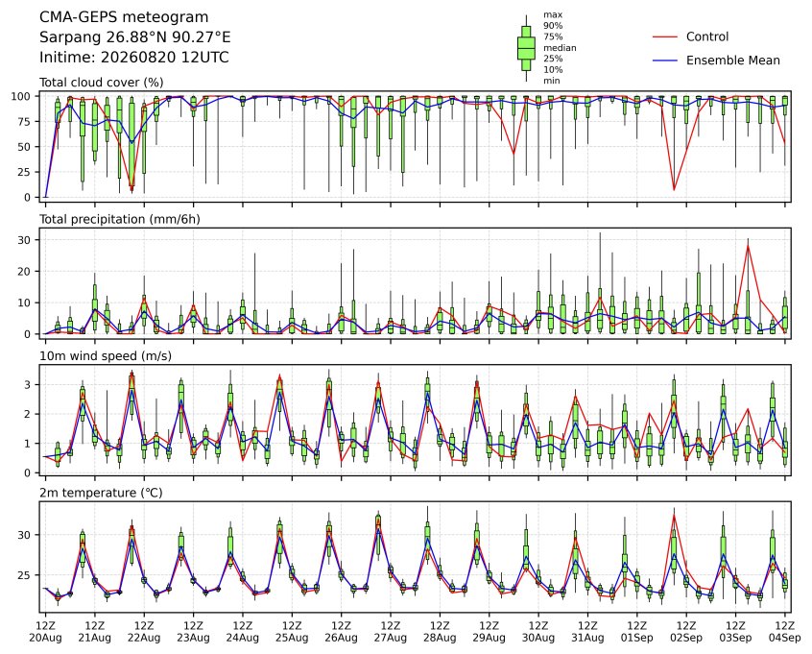The image size is (812, 654).
Task: Select the Ensemble Mean legend label
Action: [x=732, y=61]
